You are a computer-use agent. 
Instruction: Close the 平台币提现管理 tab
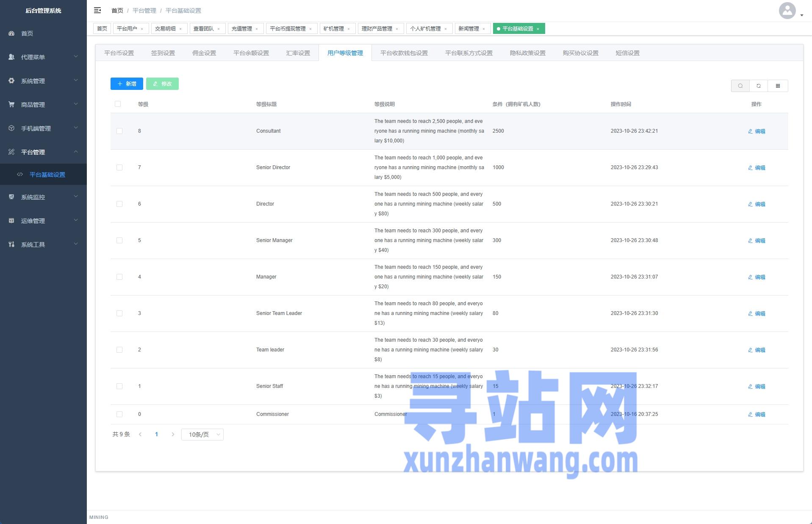coord(310,29)
